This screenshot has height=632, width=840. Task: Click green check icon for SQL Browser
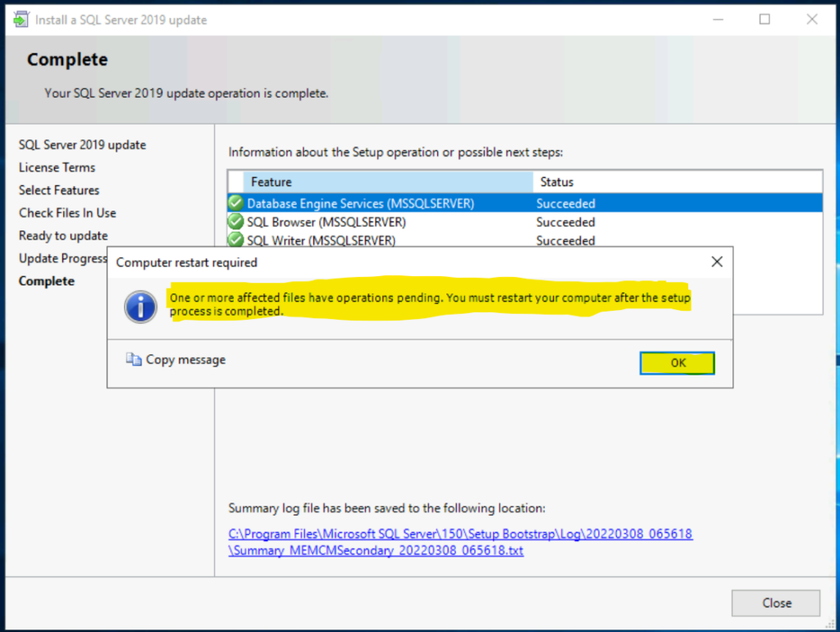coord(235,221)
